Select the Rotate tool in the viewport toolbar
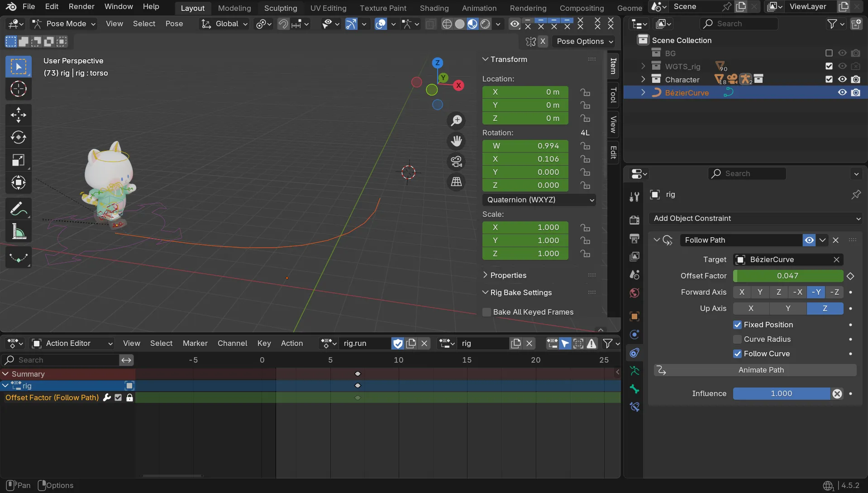This screenshot has width=868, height=493. click(18, 138)
